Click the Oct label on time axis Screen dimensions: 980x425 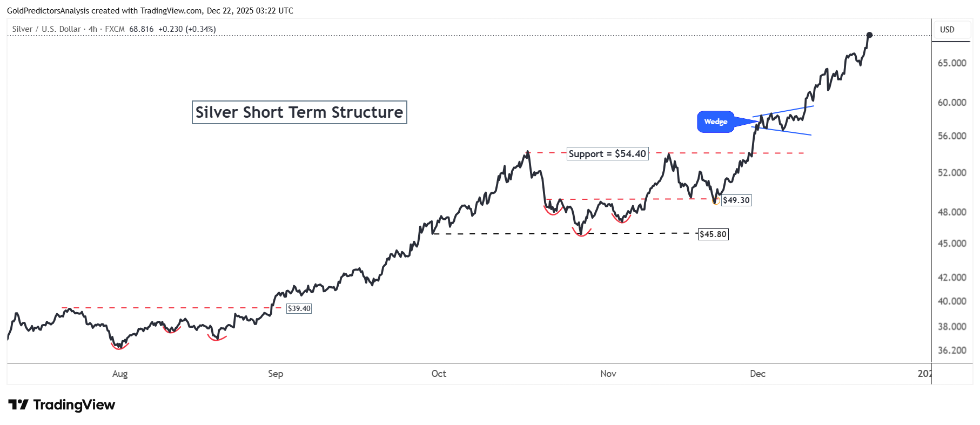click(x=439, y=374)
